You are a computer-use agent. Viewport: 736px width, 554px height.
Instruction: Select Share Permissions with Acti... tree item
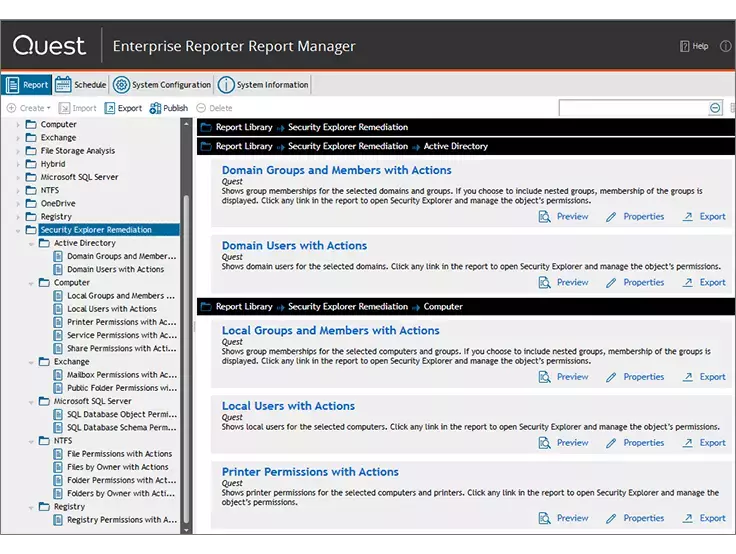[122, 348]
